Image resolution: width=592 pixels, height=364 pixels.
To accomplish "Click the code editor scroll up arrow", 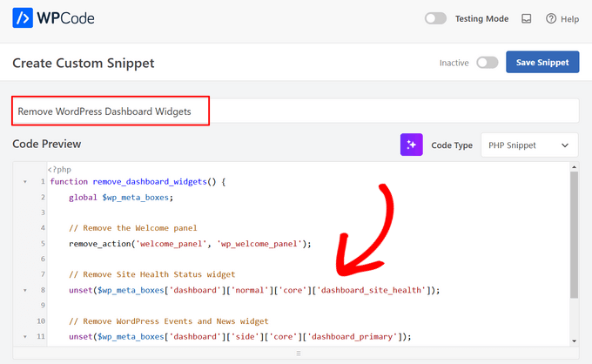I will 574,167.
